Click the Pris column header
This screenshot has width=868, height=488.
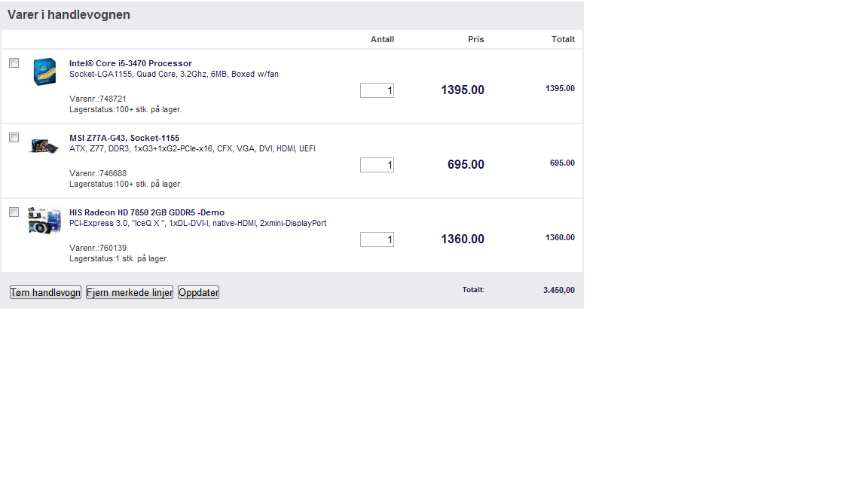pos(475,39)
